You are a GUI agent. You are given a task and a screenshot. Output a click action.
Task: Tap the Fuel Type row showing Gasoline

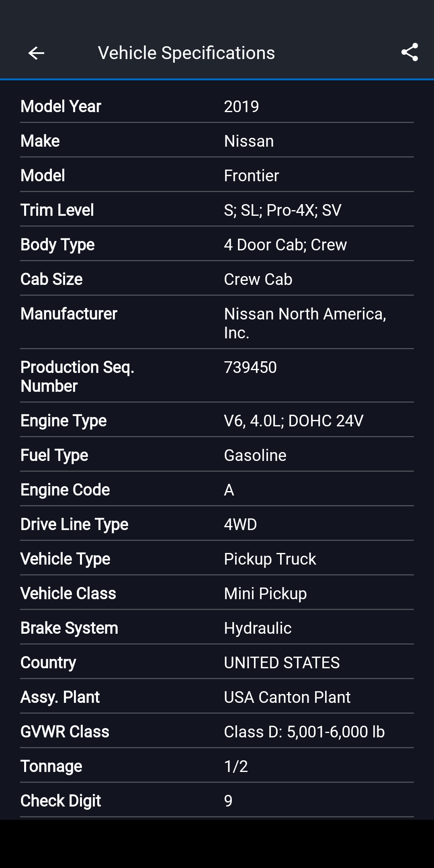pos(217,454)
